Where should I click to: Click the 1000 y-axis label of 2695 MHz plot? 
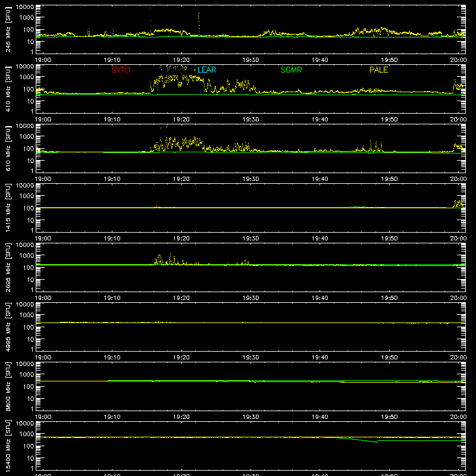pyautogui.click(x=27, y=256)
